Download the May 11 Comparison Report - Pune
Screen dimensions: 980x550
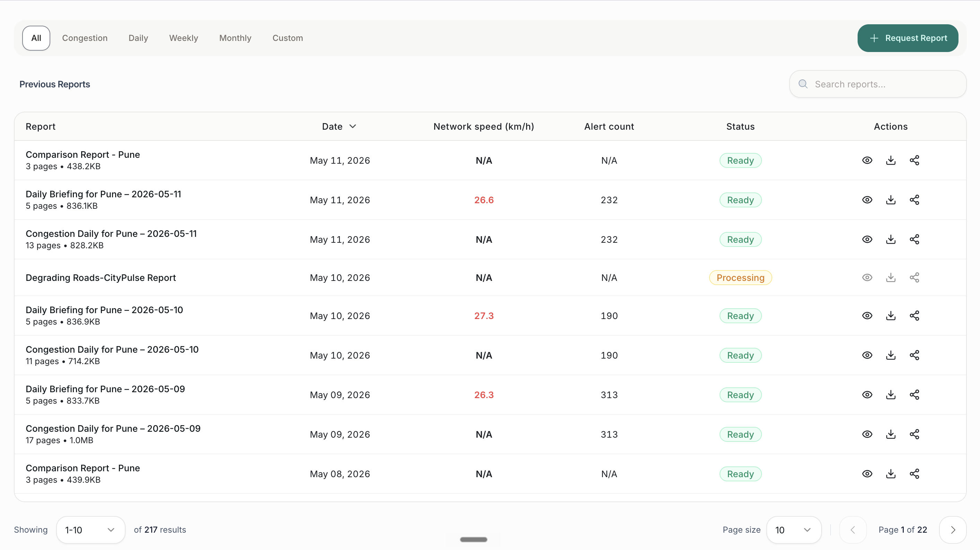coord(891,160)
